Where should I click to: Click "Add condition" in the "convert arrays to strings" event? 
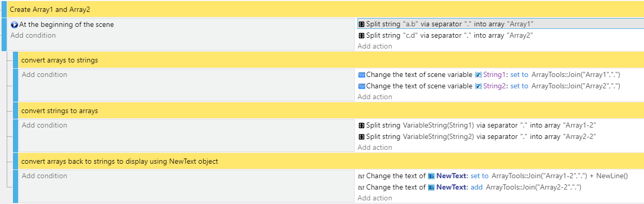click(44, 75)
